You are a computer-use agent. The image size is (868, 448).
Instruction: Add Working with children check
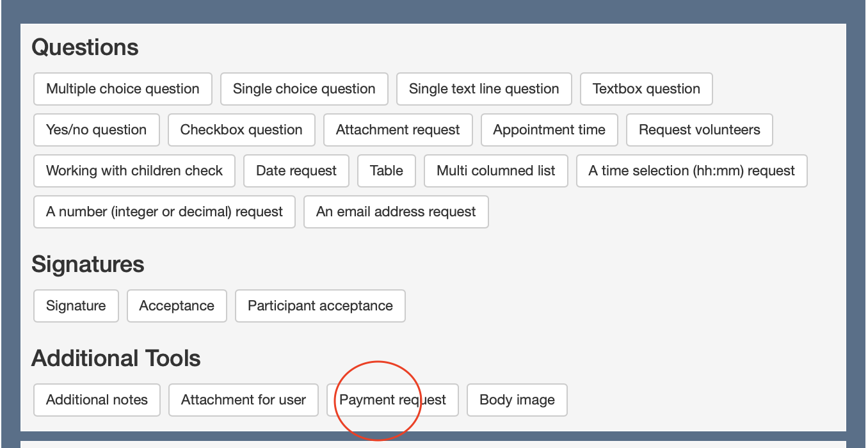point(134,171)
